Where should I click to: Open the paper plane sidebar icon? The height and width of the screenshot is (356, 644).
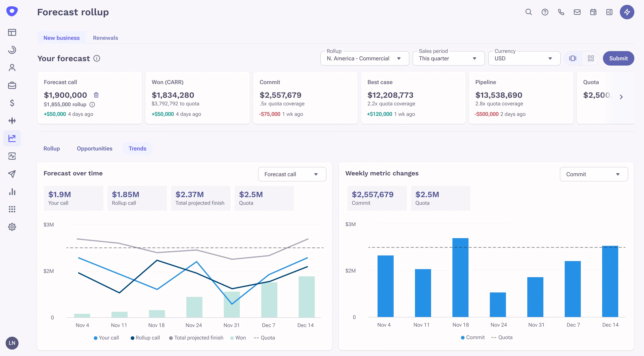point(12,174)
